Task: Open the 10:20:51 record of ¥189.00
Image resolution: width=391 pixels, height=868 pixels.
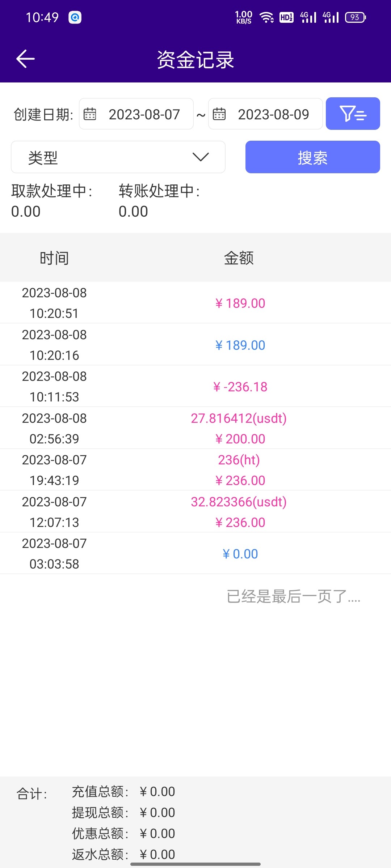Action: pyautogui.click(x=195, y=303)
